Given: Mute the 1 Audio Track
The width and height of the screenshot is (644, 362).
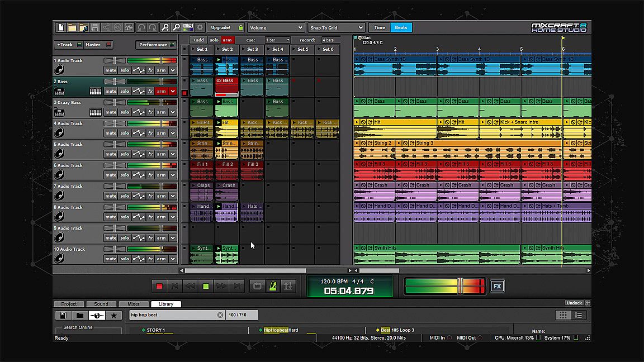Looking at the screenshot, I should click(110, 70).
